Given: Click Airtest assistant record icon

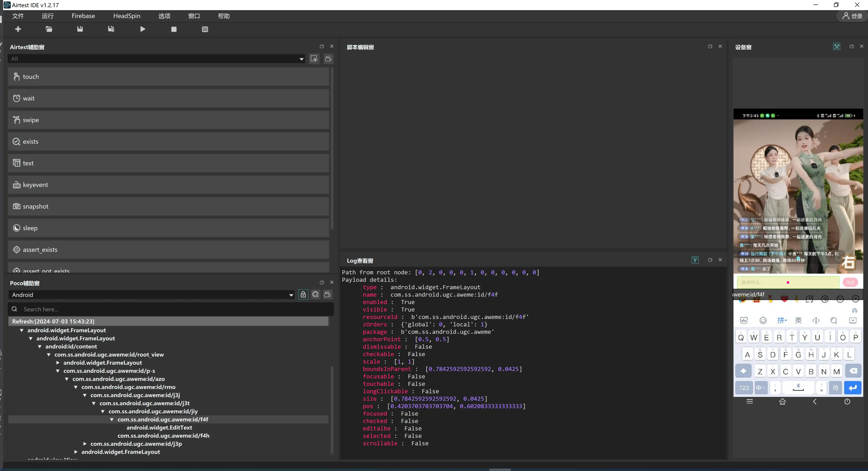Looking at the screenshot, I should coord(328,59).
